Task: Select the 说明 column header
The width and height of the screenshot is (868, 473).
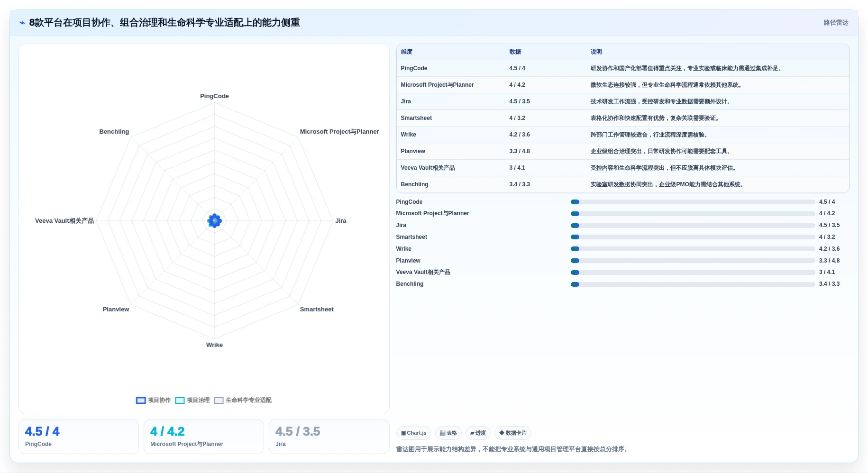Action: (596, 52)
